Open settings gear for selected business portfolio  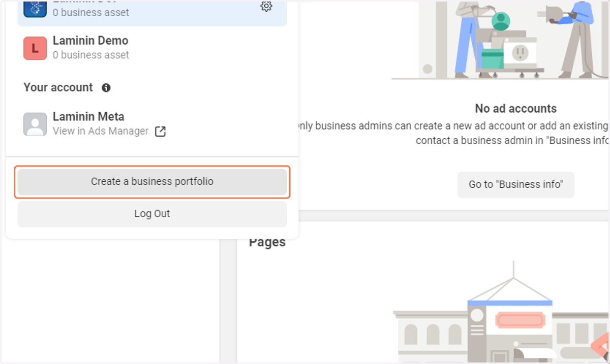[x=266, y=6]
